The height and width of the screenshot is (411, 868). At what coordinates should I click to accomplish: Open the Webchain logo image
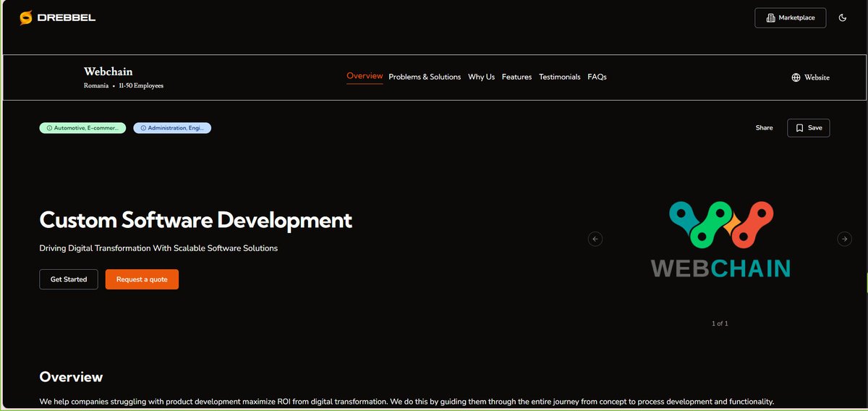(x=720, y=240)
